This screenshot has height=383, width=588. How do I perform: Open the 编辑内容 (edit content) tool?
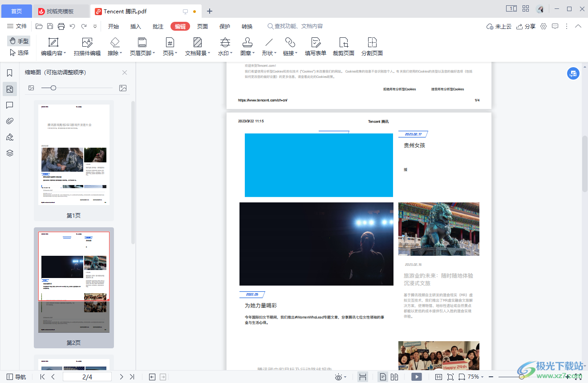[x=53, y=47]
